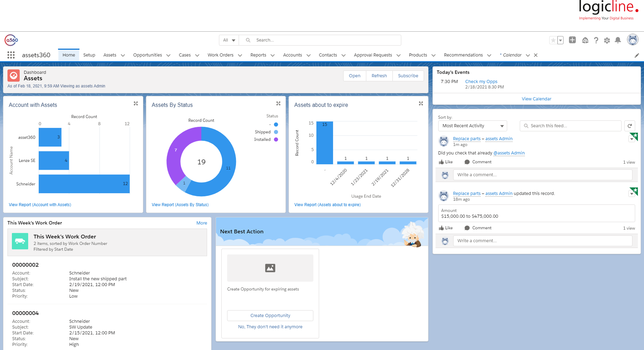
Task: Expand the Account with Assets chart
Action: (136, 104)
